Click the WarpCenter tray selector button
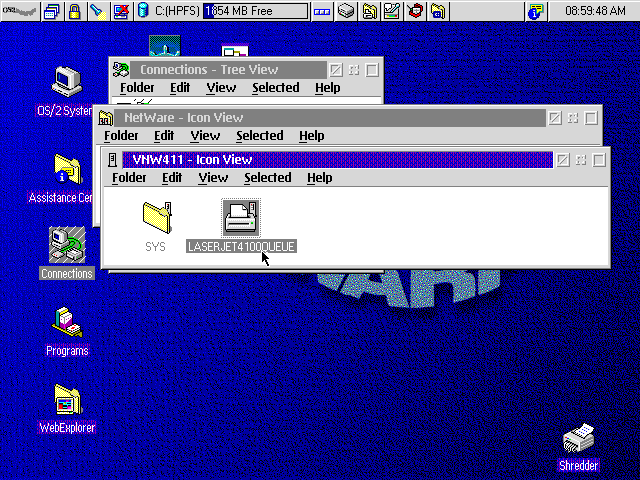 coord(322,11)
